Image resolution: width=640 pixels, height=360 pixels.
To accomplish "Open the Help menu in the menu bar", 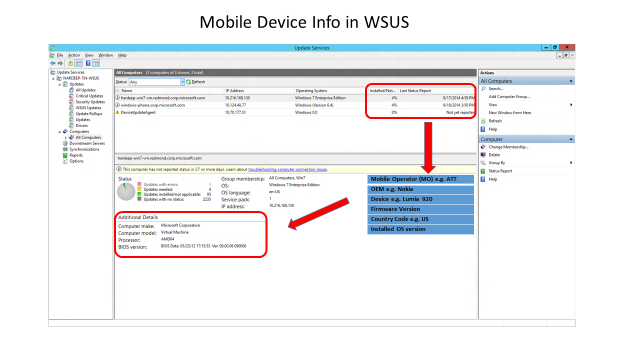I will [122, 55].
